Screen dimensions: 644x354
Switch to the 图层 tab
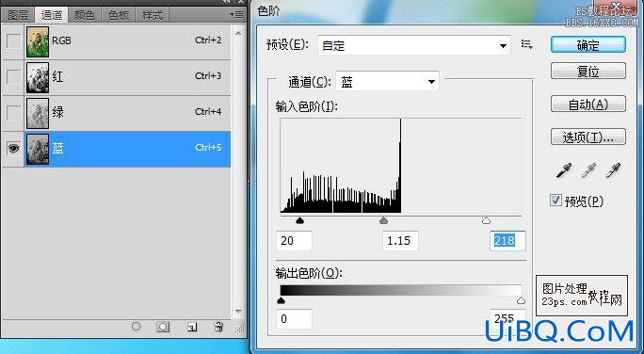click(x=19, y=15)
